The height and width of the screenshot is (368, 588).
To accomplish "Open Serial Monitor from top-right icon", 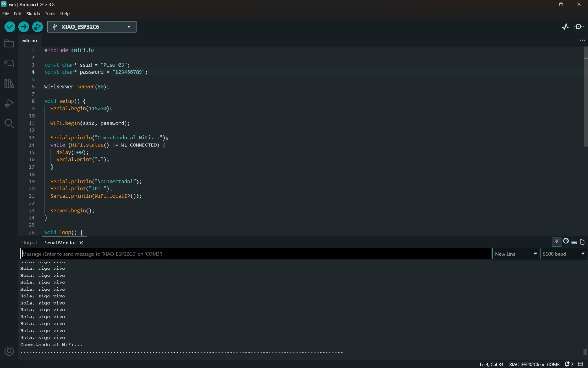I will pos(579,26).
